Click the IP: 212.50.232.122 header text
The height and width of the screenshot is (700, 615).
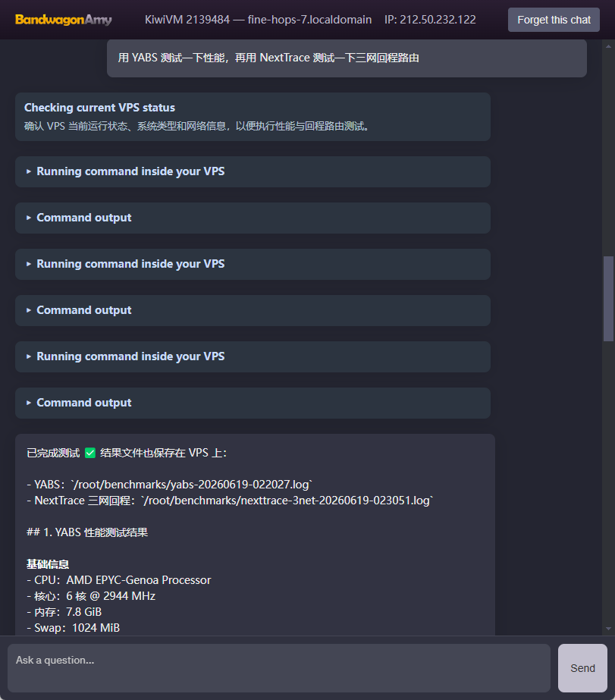(430, 20)
